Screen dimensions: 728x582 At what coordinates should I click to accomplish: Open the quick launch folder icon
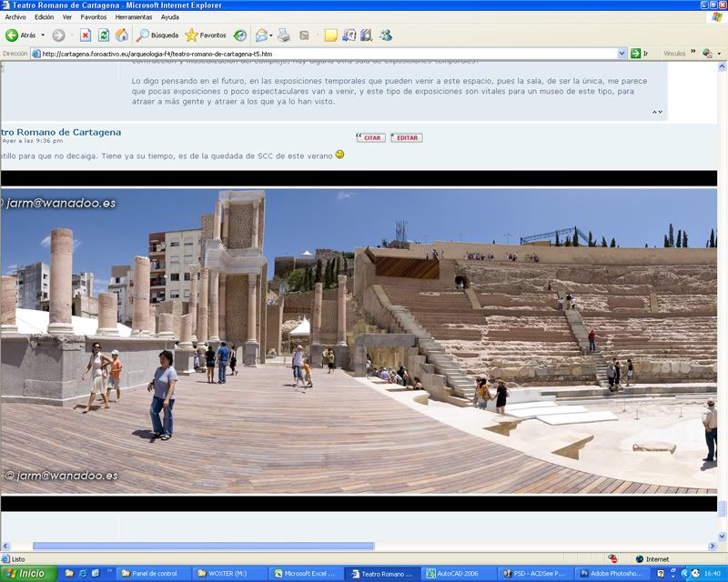[x=69, y=574]
